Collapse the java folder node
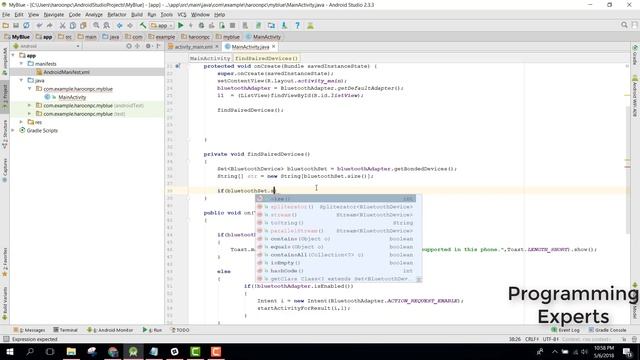640x360 pixels. [21, 80]
